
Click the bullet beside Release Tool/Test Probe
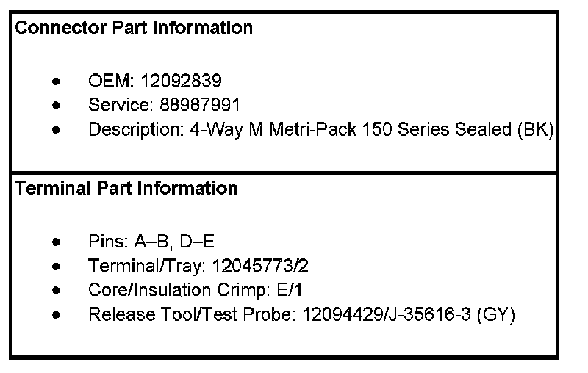(x=57, y=316)
